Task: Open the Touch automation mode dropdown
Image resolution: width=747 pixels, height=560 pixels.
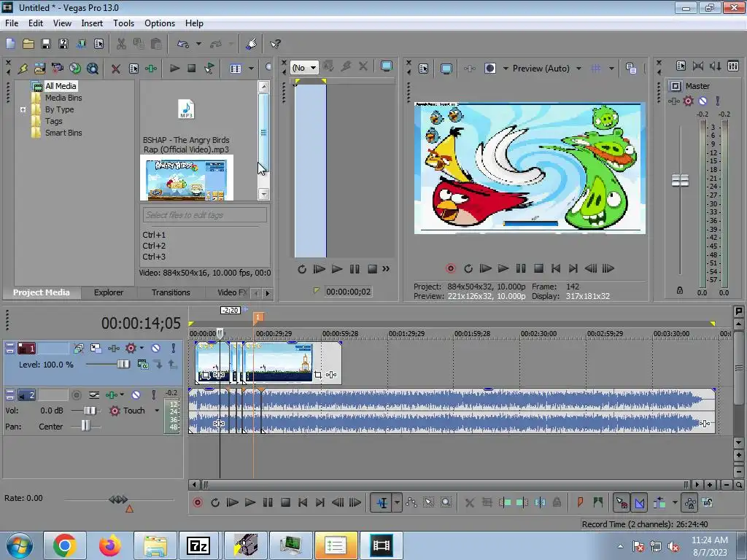Action: click(x=157, y=411)
